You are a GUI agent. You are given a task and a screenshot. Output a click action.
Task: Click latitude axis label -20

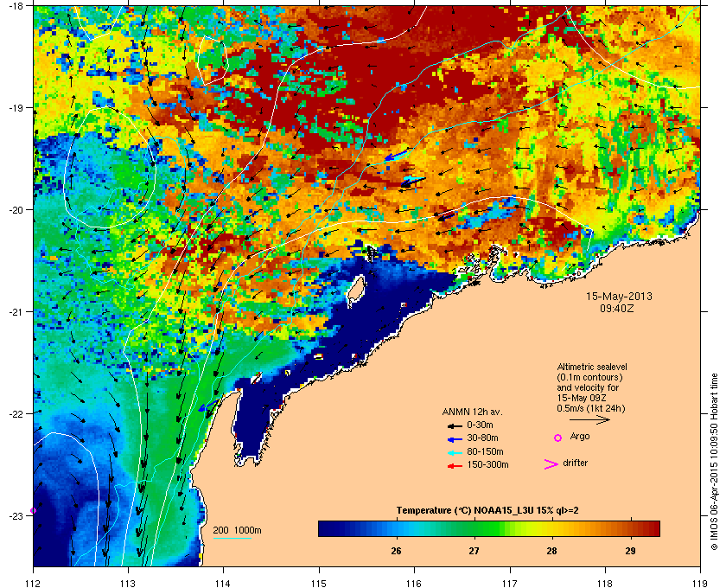pos(16,209)
